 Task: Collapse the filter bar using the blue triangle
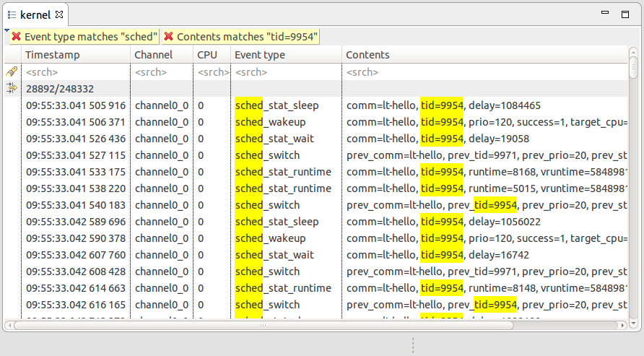point(6,31)
